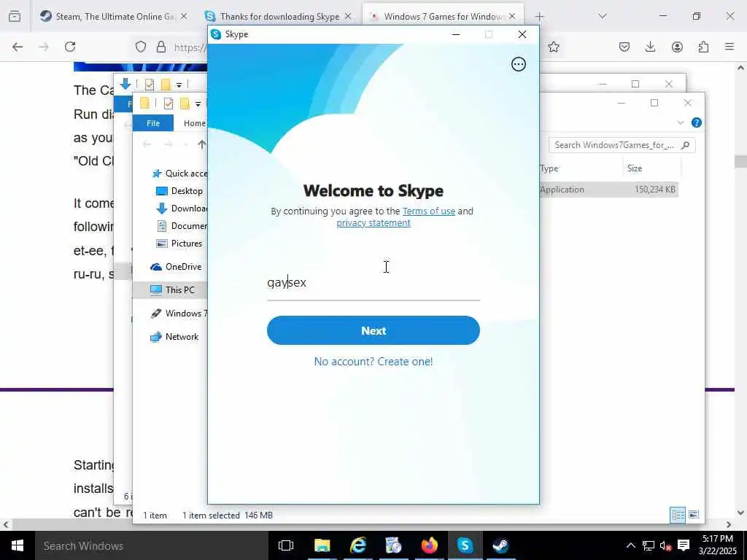Open a new browser tab
This screenshot has width=747, height=560.
tap(539, 17)
